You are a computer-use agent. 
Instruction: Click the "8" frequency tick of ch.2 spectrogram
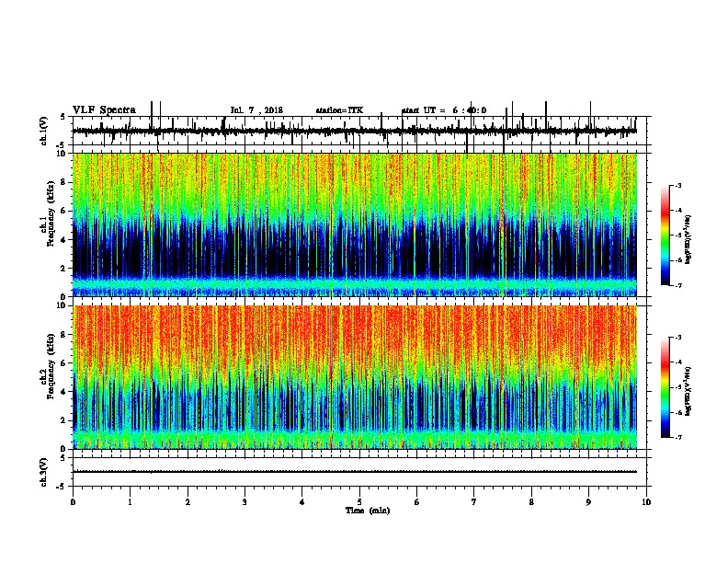63,335
